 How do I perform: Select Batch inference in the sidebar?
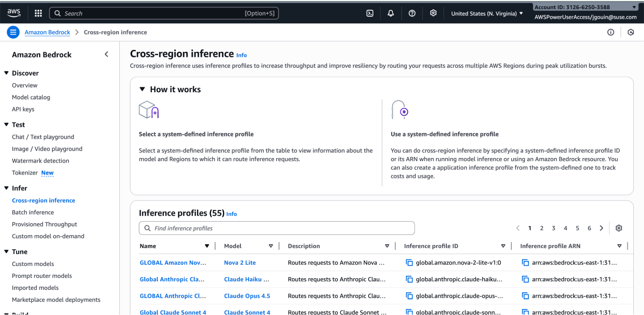point(33,212)
